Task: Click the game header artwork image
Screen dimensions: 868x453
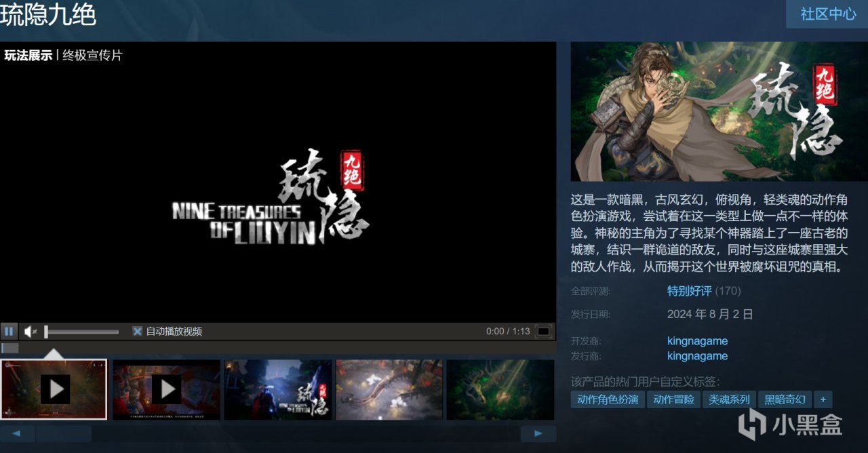Action: [x=719, y=112]
